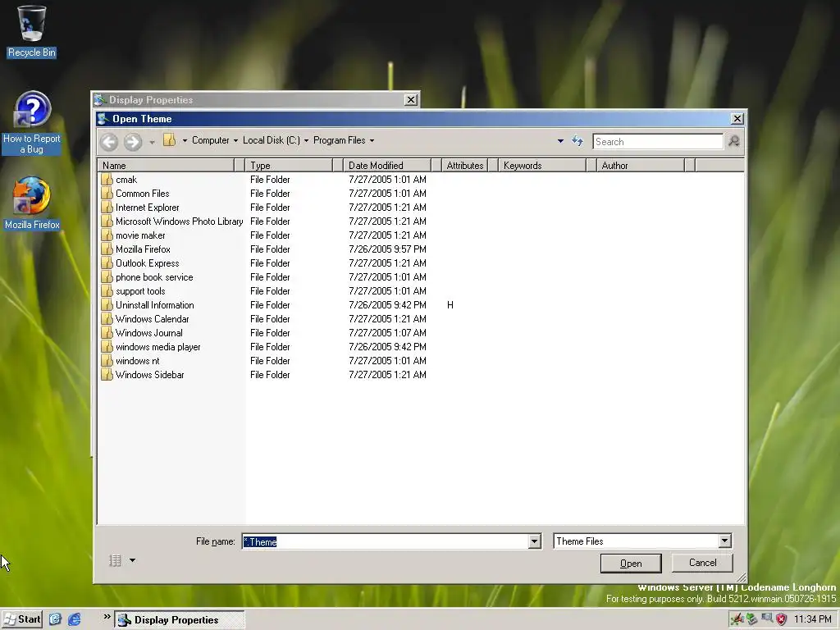Launch Internet Explorer from quick launch
Viewport: 840px width, 630px height.
tap(74, 619)
